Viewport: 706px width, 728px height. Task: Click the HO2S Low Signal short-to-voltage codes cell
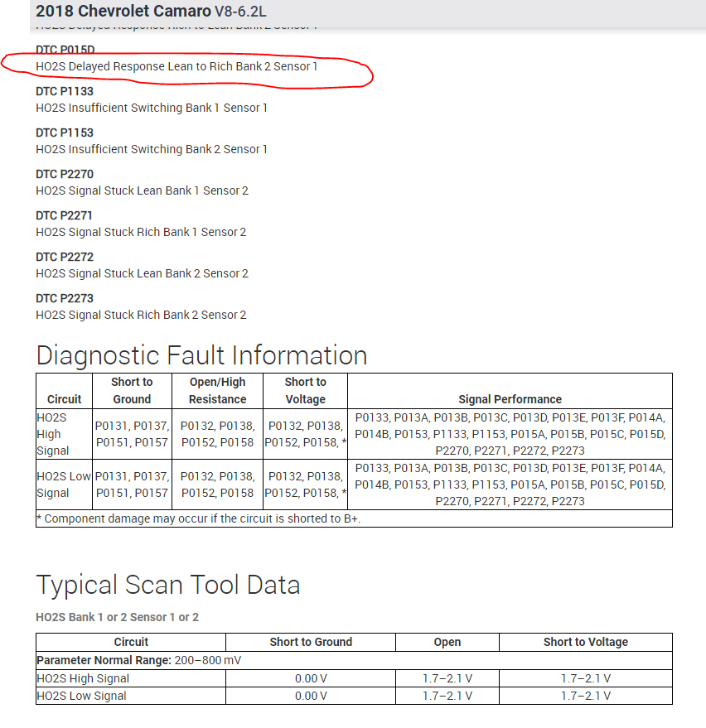point(305,485)
